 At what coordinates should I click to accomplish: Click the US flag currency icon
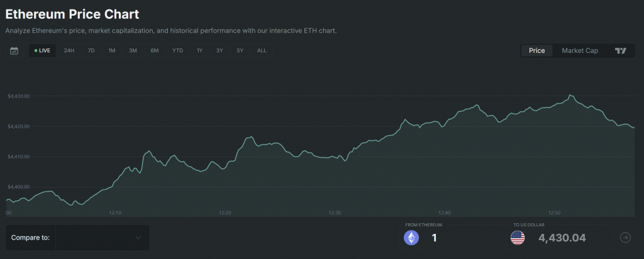coord(518,238)
